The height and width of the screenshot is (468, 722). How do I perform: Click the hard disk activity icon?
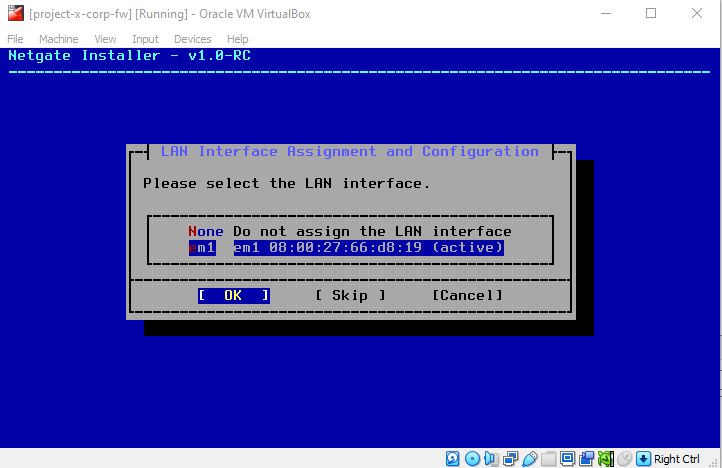[x=453, y=459]
